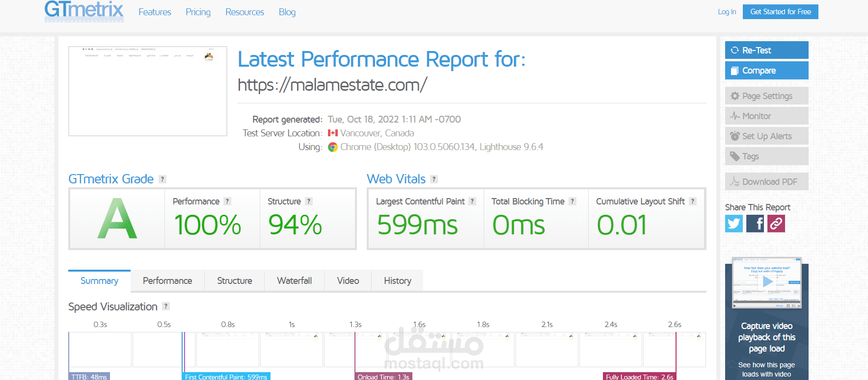
Task: Show help for Structure score
Action: tap(309, 202)
